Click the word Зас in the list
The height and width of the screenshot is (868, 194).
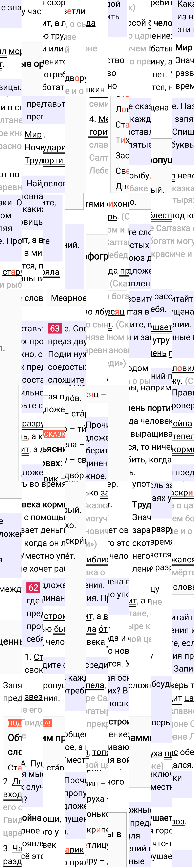click(x=122, y=155)
